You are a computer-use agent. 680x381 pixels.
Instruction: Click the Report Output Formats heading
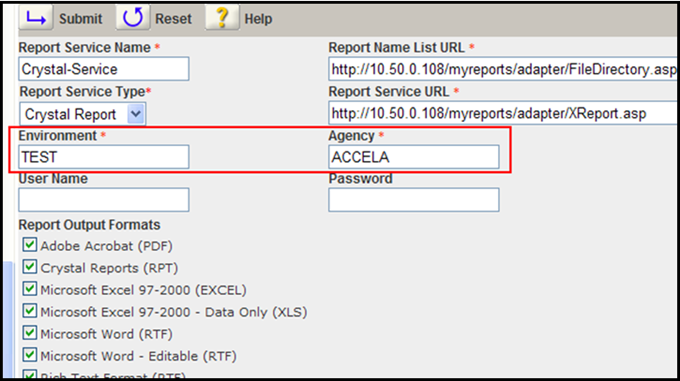tap(89, 225)
